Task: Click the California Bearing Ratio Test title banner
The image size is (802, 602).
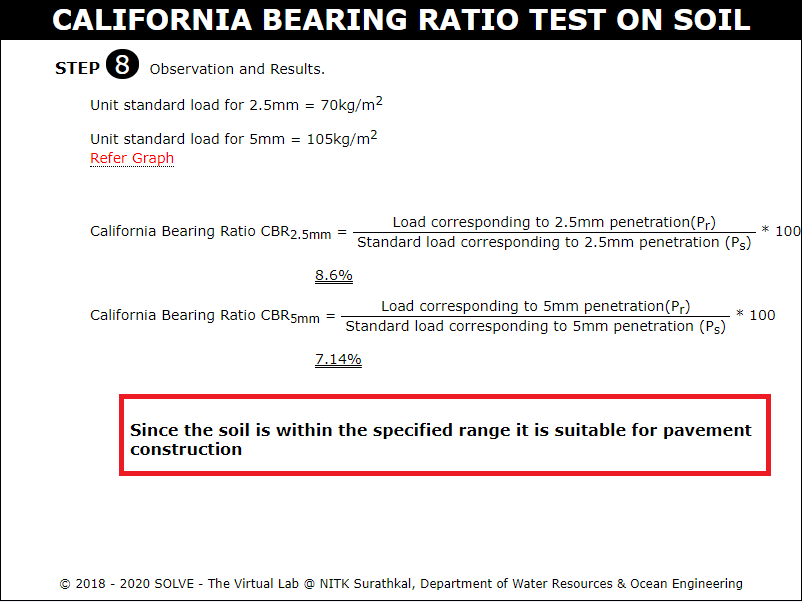Action: pos(401,20)
